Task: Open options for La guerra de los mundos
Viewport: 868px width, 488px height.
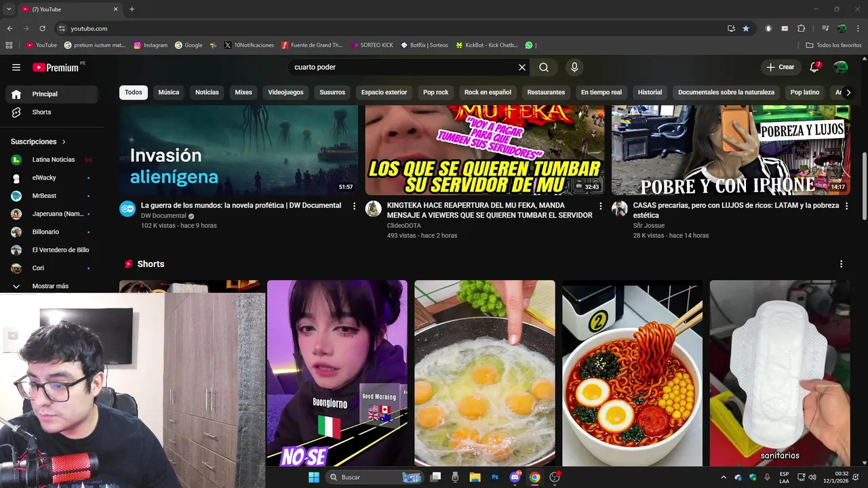Action: 354,206
